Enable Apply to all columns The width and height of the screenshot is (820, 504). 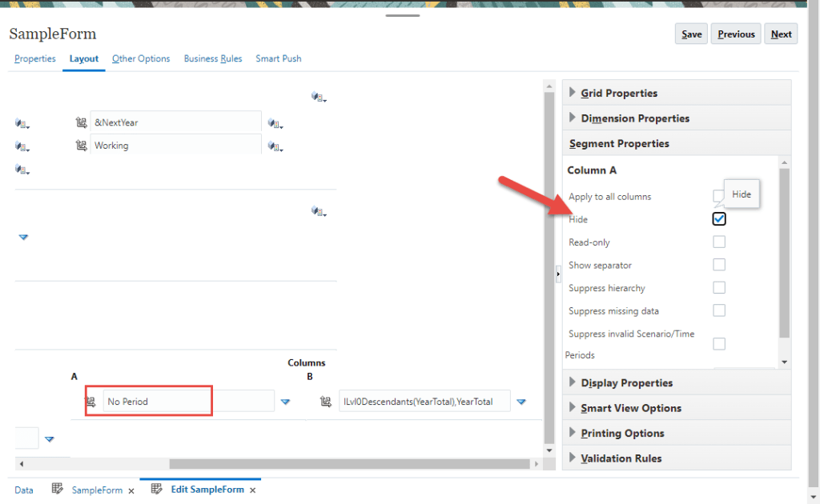pos(718,195)
